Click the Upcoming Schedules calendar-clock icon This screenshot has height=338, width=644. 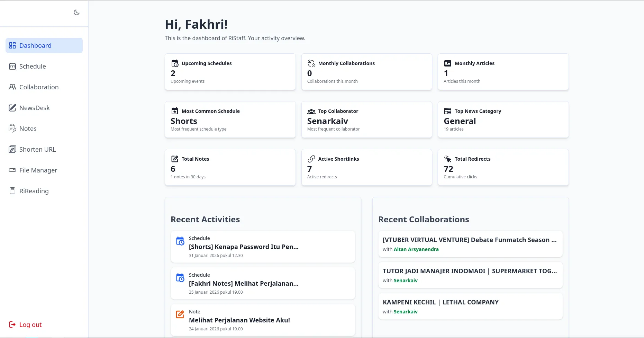175,63
